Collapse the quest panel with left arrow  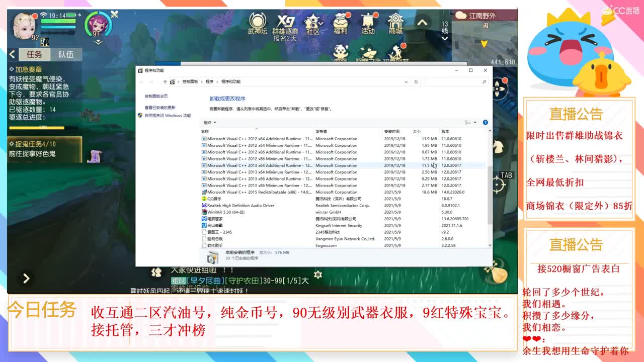(13, 54)
